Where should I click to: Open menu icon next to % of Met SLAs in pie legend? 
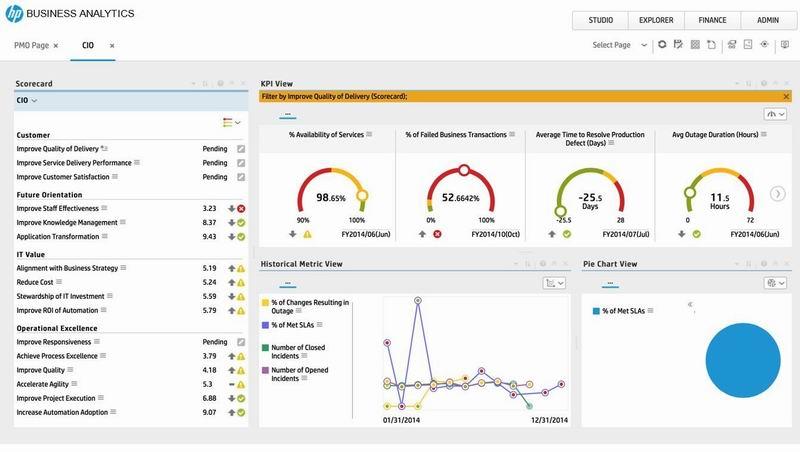pyautogui.click(x=651, y=311)
